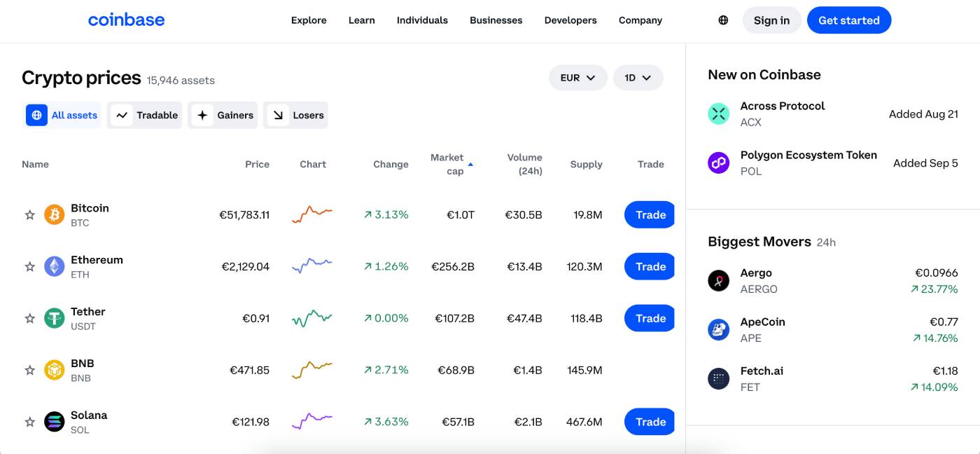Select the Gainers filter
The image size is (980, 454).
(x=223, y=115)
